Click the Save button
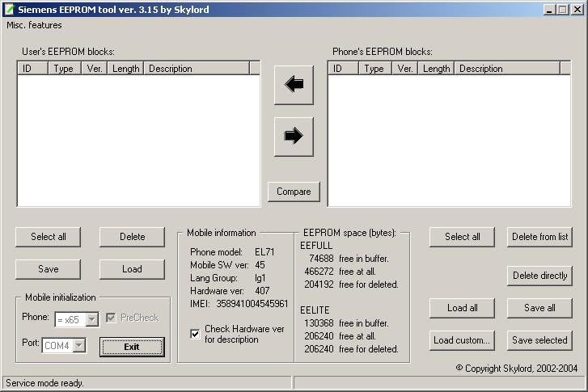 click(48, 269)
